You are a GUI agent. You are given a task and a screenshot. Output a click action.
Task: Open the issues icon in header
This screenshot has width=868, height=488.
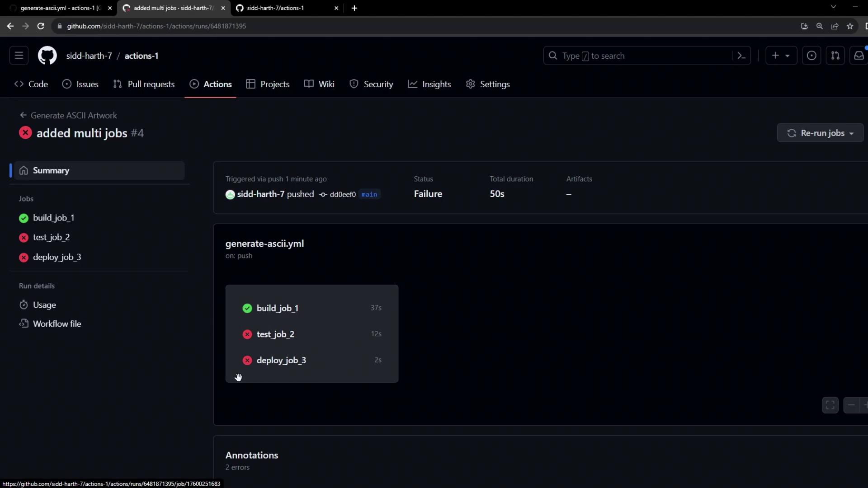coord(811,56)
